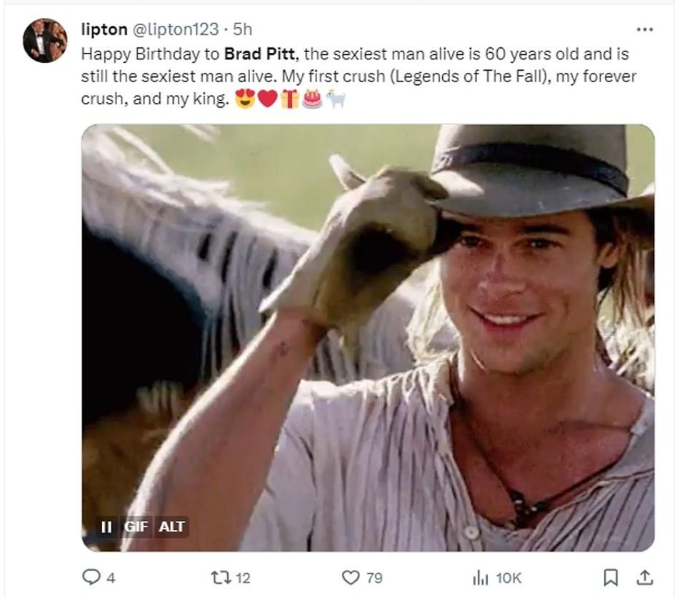Pause the playing GIF

click(106, 527)
